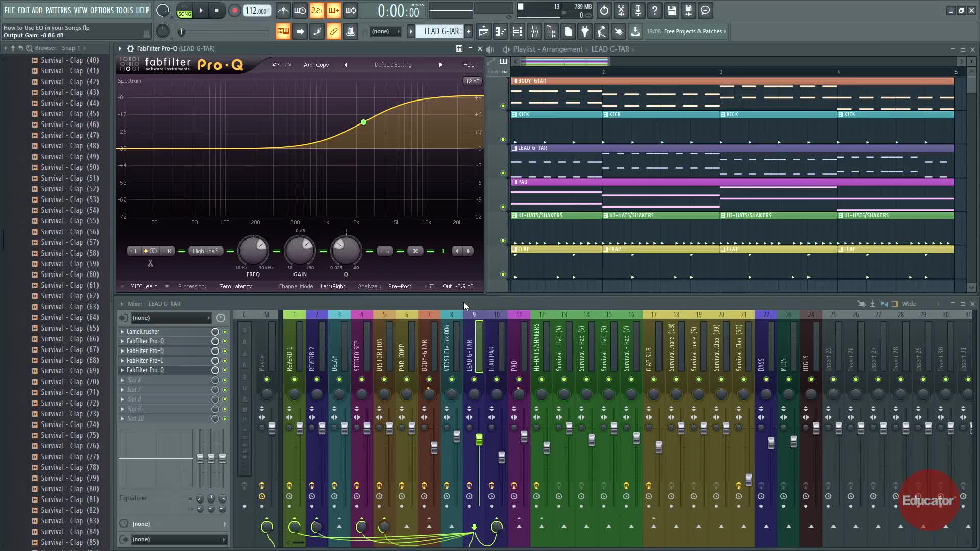Toggle the metronome icon
Image resolution: width=980 pixels, height=551 pixels.
click(283, 11)
